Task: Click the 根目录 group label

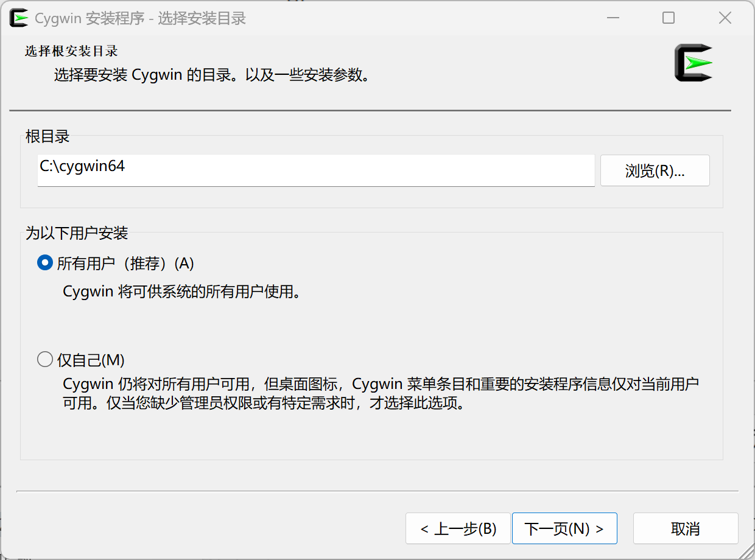Action: (x=47, y=136)
